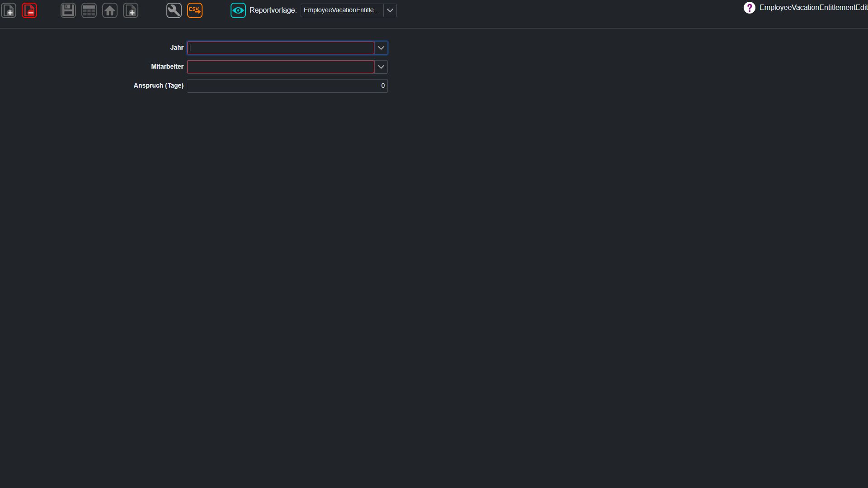Click the EmployeeVacationEntitlementEdit help title

pyautogui.click(x=813, y=8)
